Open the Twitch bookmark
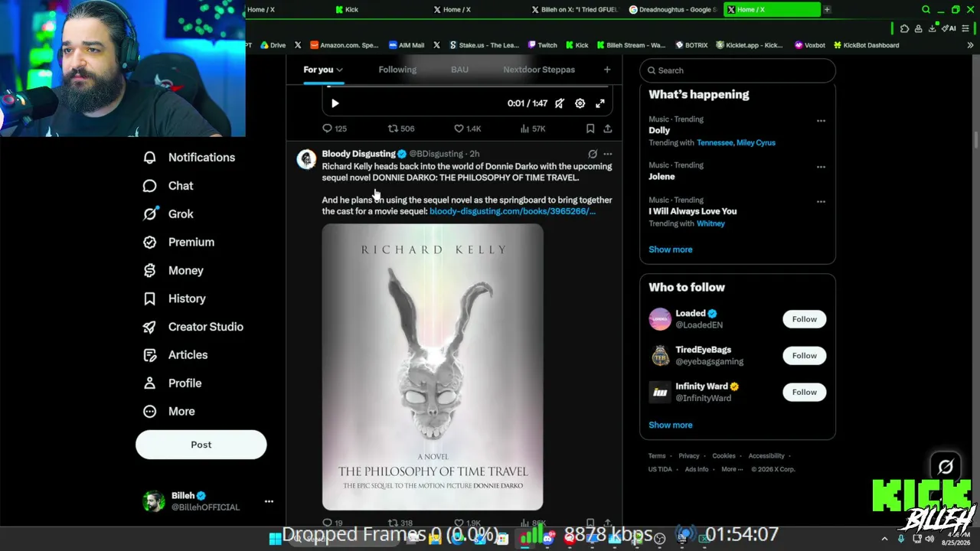Image resolution: width=980 pixels, height=551 pixels. pos(543,45)
